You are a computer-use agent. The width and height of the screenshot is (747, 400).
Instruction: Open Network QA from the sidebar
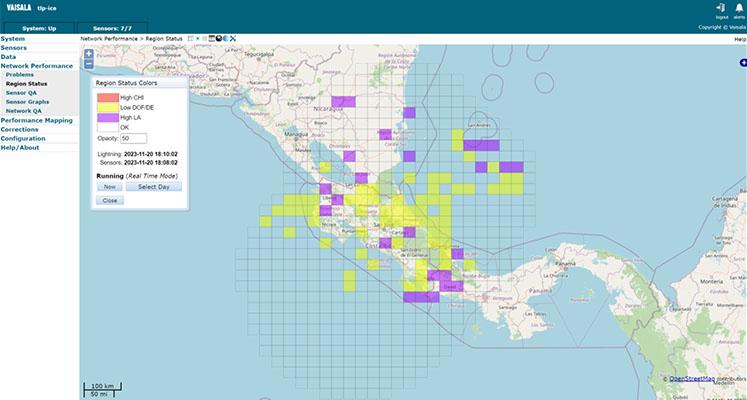coord(24,111)
